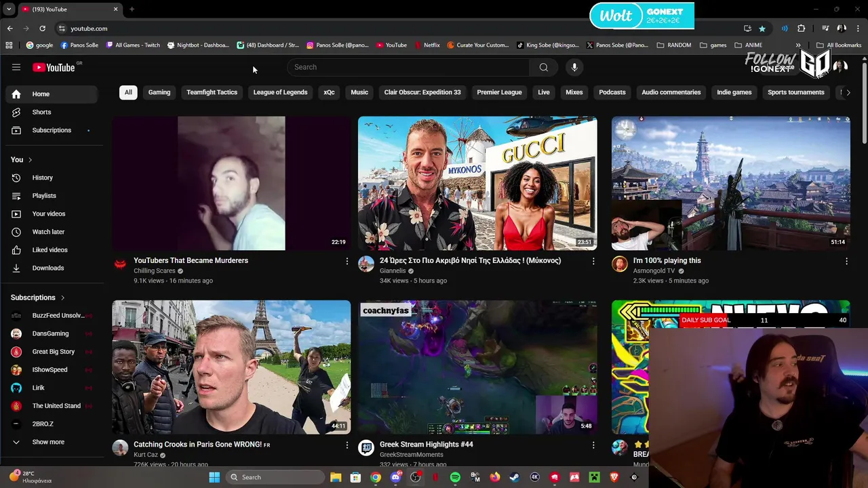Open the Asmongold TV channel link
This screenshot has height=488, width=868.
click(x=654, y=271)
